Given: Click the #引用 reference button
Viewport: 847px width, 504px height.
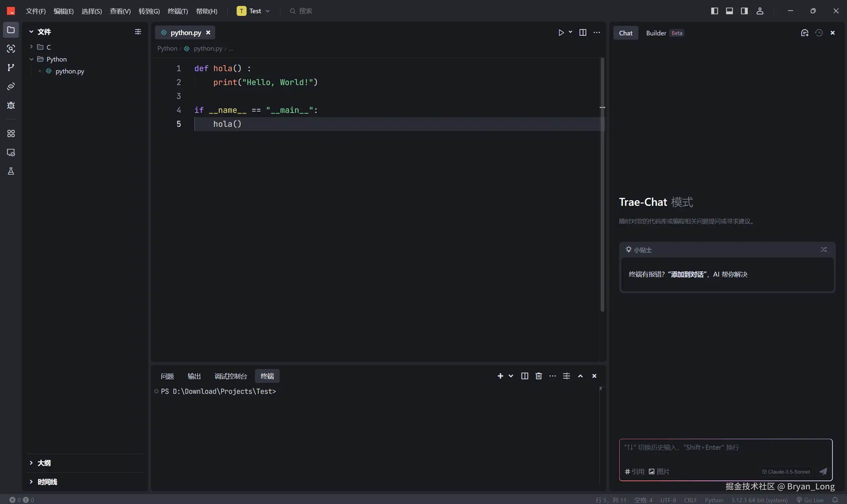Looking at the screenshot, I should (635, 471).
